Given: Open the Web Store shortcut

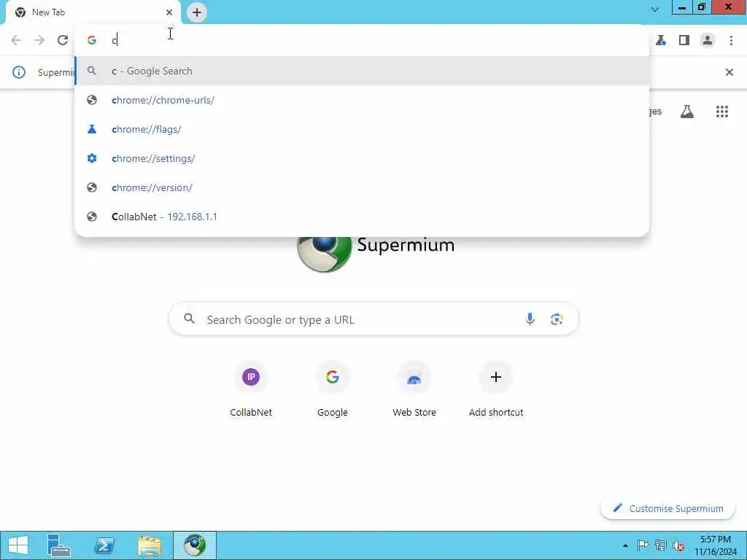Looking at the screenshot, I should 414,389.
